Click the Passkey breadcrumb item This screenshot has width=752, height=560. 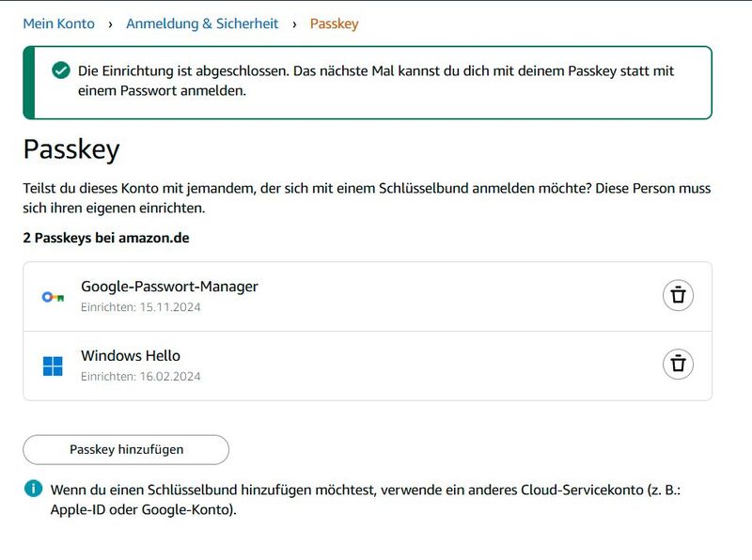point(335,24)
